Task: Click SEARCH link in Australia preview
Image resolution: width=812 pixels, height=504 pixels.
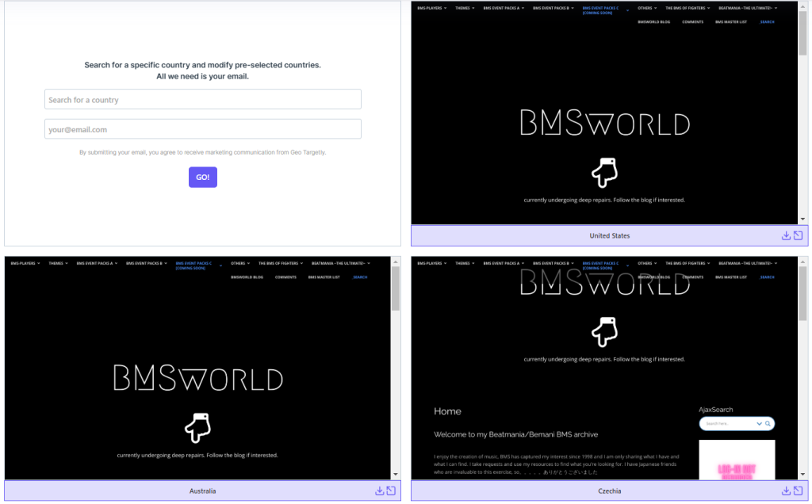Action: tap(361, 277)
